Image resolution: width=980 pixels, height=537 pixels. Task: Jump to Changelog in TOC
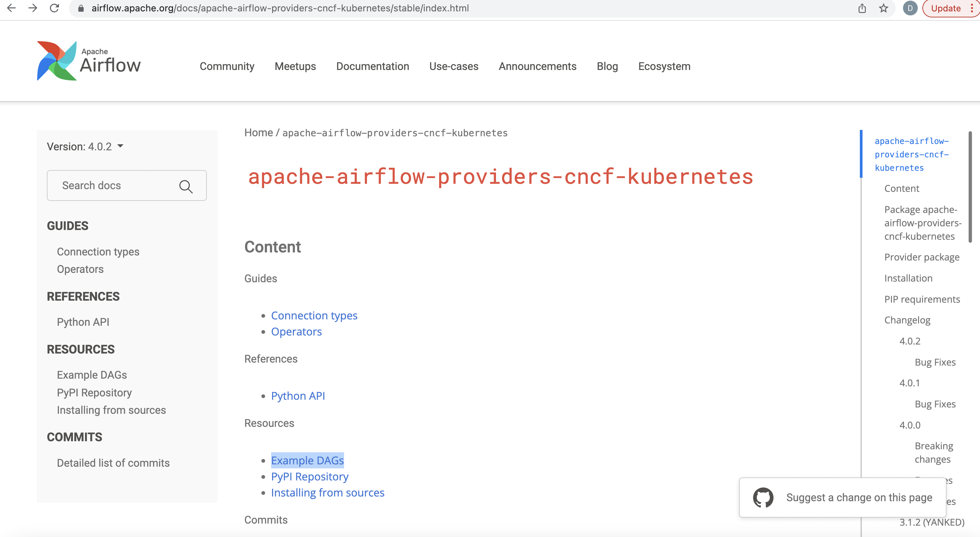click(907, 320)
